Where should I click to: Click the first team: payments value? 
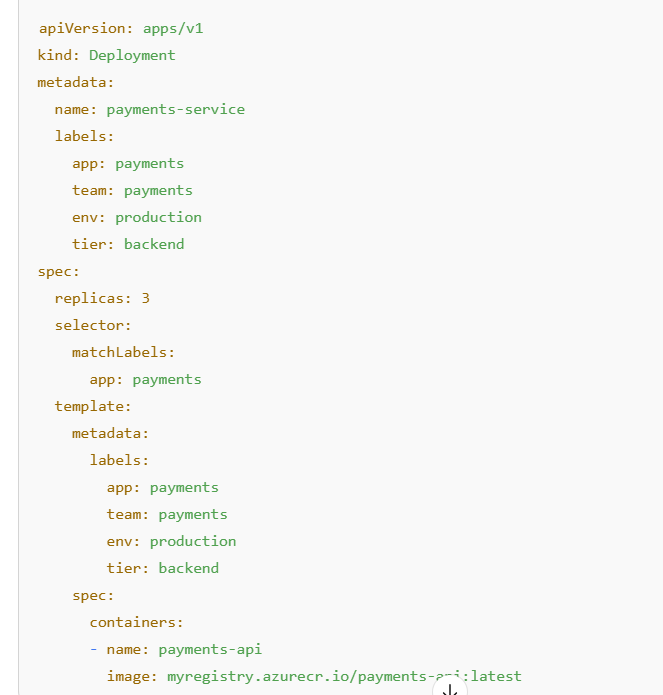158,191
